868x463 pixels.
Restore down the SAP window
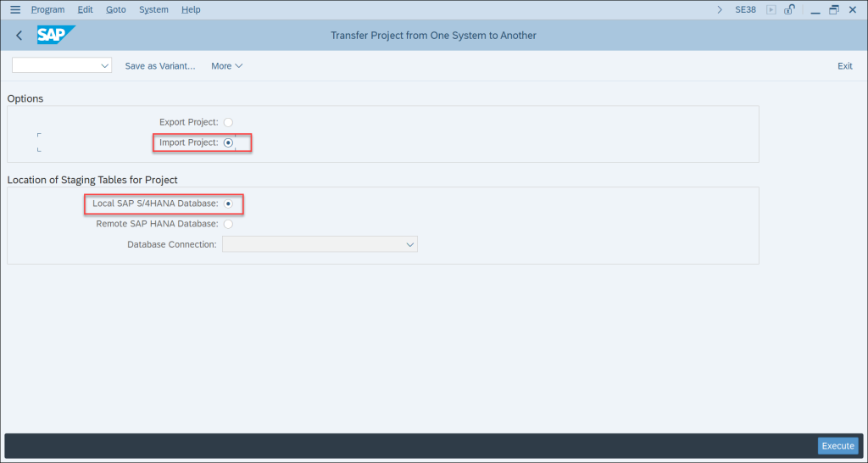[834, 9]
